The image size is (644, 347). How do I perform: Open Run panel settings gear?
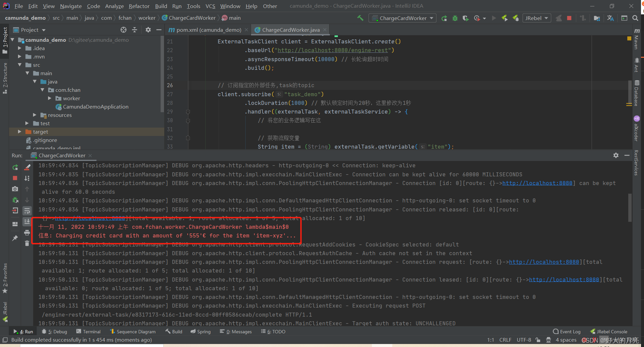pyautogui.click(x=616, y=155)
